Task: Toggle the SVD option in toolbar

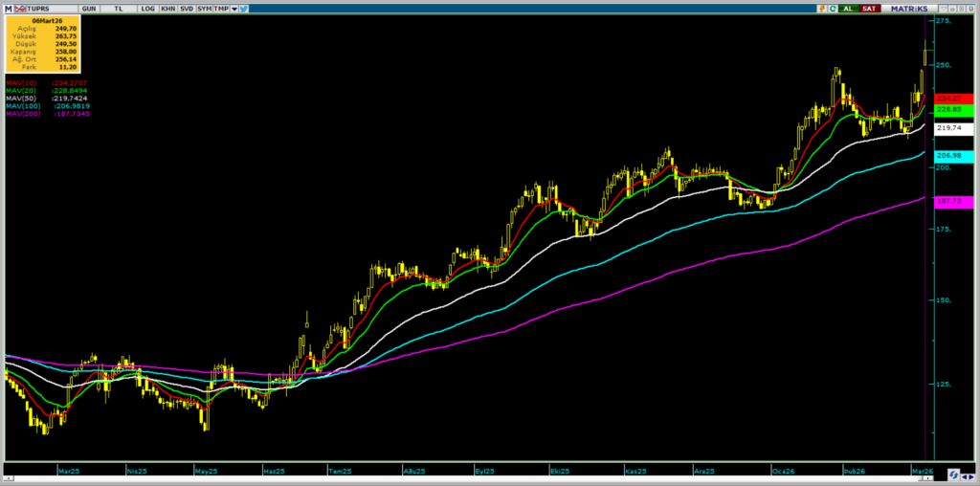Action: (187, 8)
